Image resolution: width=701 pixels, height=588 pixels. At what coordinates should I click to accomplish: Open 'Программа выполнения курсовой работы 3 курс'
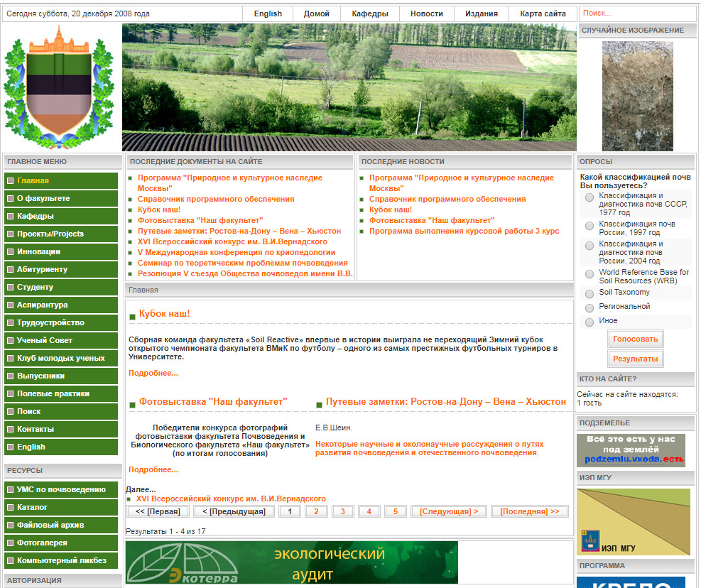click(464, 232)
